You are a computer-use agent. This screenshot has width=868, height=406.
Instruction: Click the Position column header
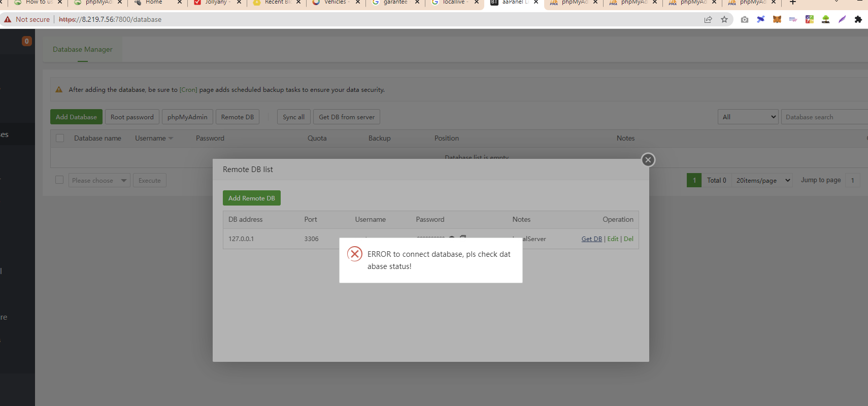pos(447,138)
